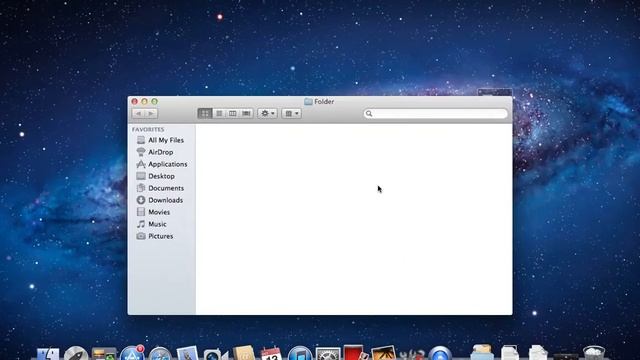This screenshot has height=360, width=640.
Task: Switch to Cover Flow view in toolbar
Action: tap(246, 113)
